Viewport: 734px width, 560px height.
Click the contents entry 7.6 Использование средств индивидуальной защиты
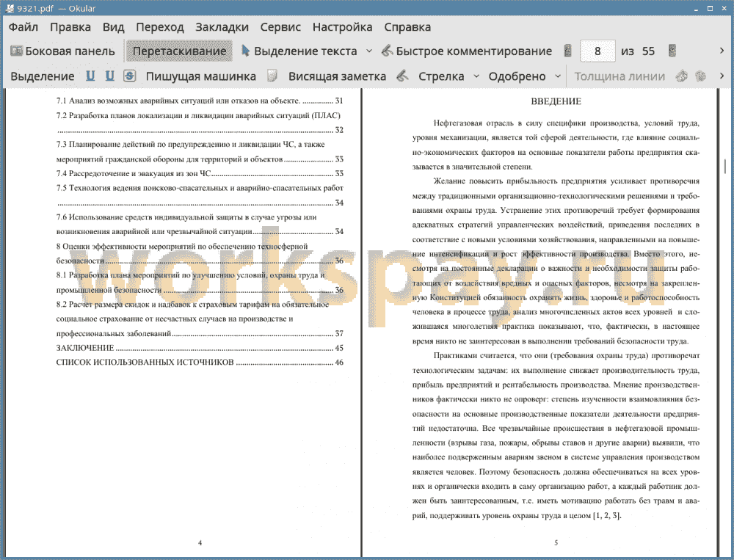[200, 225]
